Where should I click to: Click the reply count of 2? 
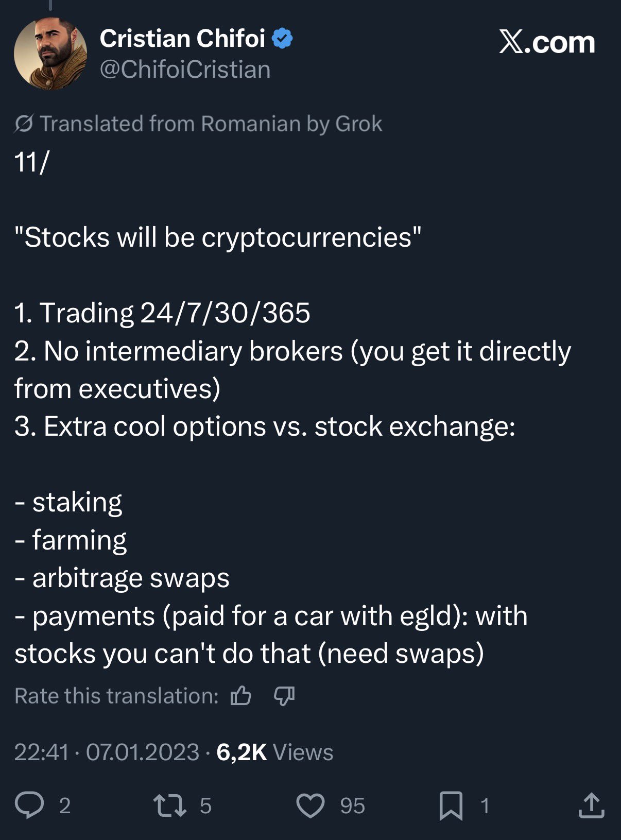[64, 805]
